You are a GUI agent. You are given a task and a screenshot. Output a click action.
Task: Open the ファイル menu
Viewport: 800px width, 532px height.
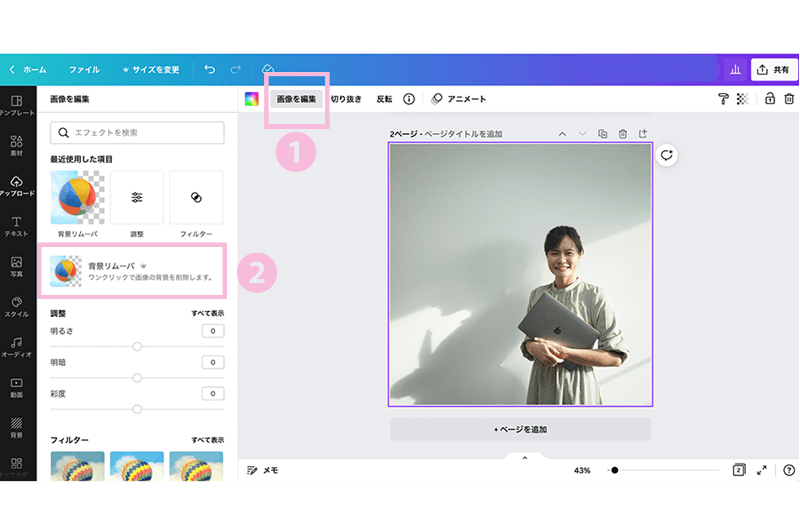click(x=84, y=70)
